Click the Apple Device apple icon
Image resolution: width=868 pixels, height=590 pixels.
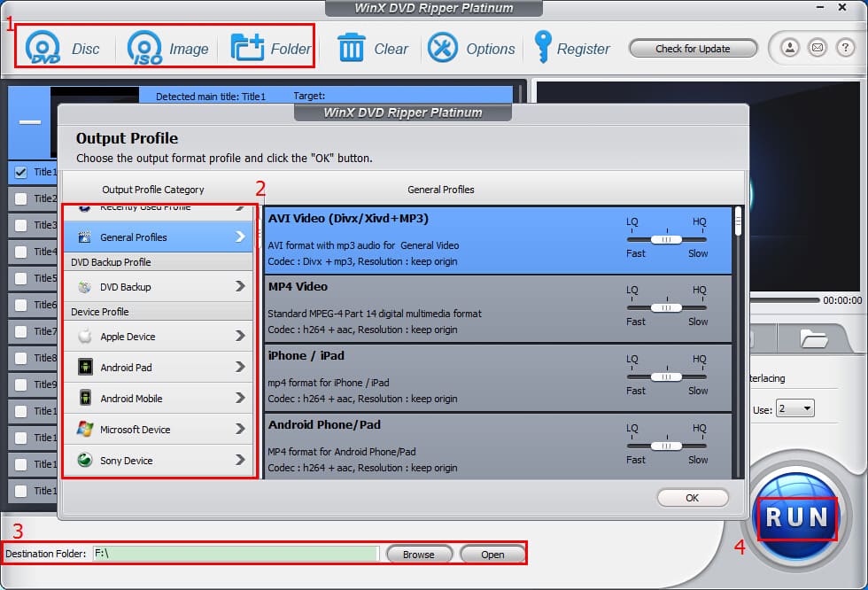click(x=85, y=336)
